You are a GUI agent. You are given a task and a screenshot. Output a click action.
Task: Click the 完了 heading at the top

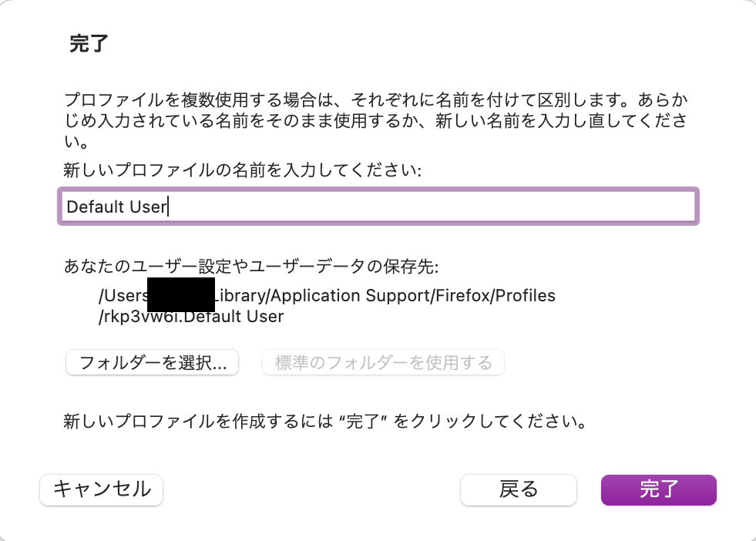[x=89, y=43]
